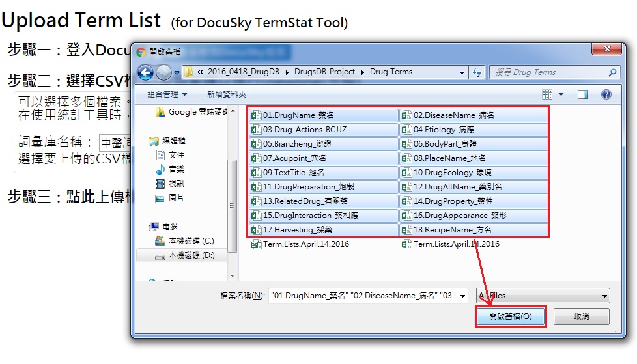Screen dimensions: 637x364
Task: Click the 詞彙庫名稱 input on the page
Action: click(x=115, y=143)
